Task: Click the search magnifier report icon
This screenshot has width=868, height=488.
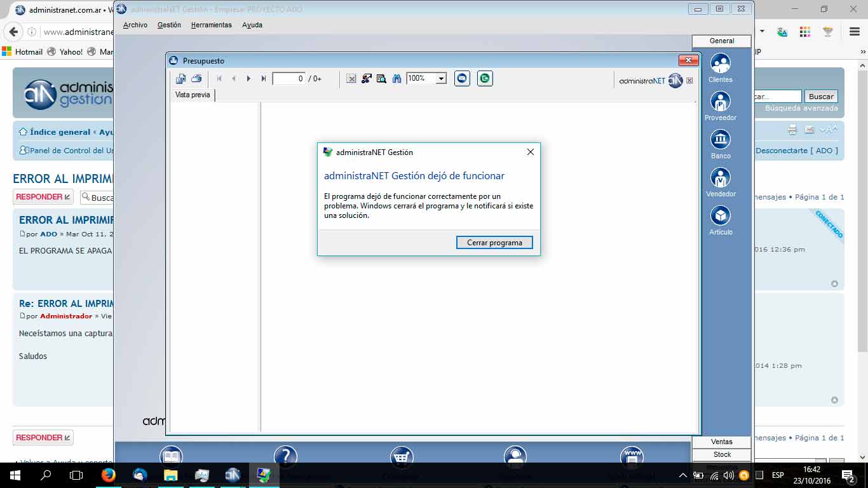Action: (381, 79)
